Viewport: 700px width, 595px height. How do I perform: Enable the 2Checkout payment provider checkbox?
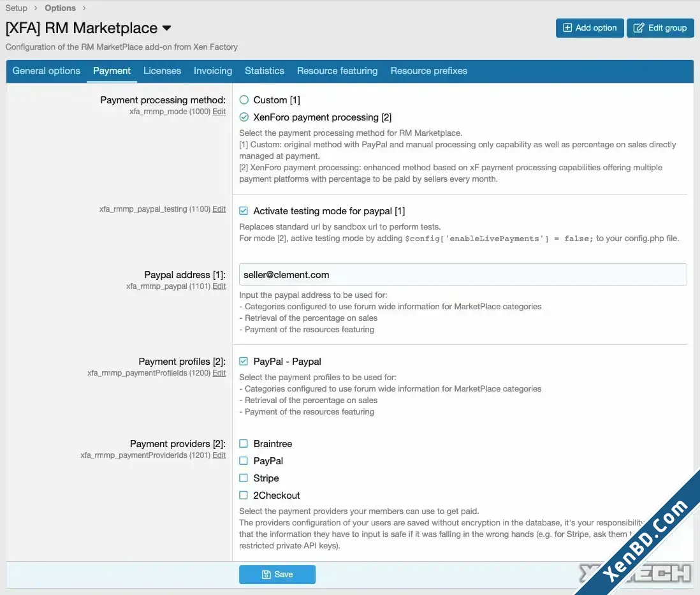[x=244, y=495]
